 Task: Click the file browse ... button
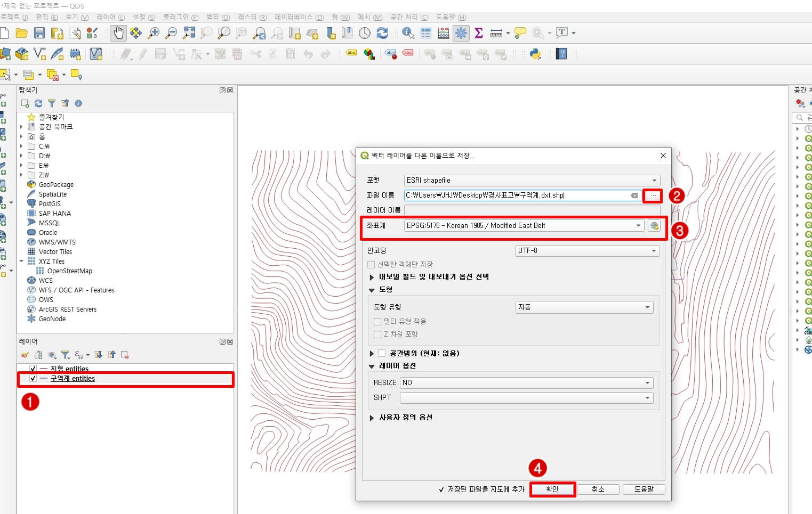(653, 195)
